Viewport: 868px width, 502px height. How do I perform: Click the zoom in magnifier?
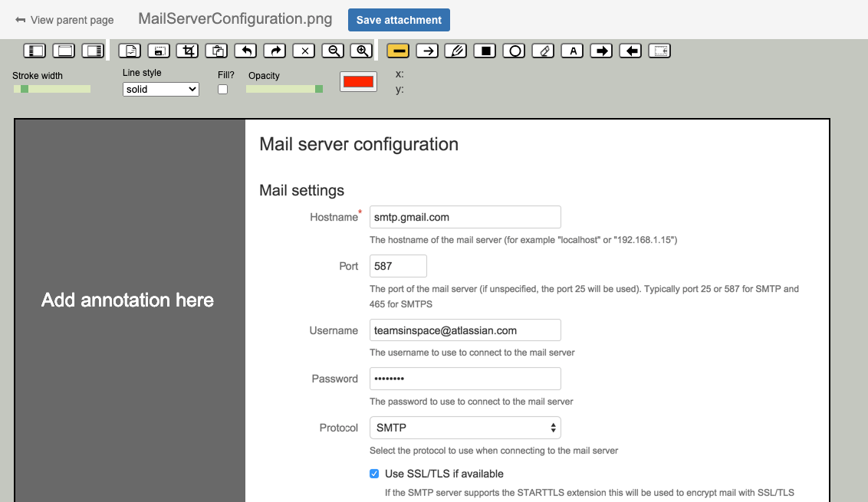(x=362, y=51)
